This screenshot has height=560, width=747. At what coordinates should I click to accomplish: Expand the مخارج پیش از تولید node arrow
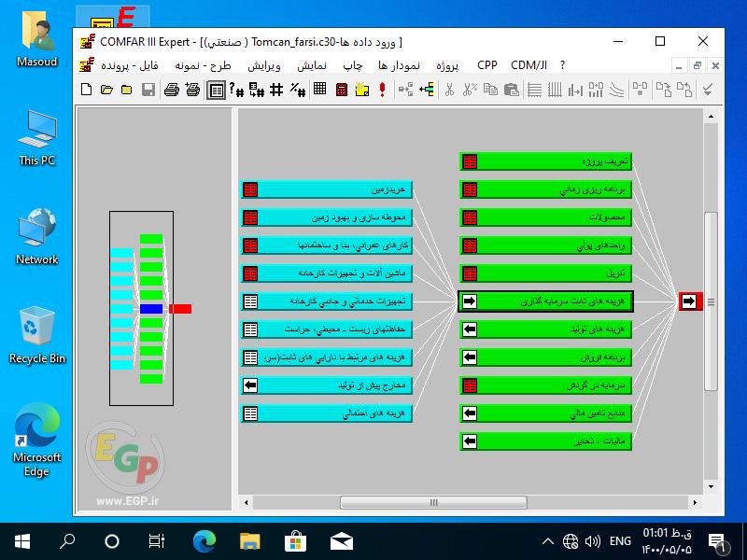(x=250, y=385)
